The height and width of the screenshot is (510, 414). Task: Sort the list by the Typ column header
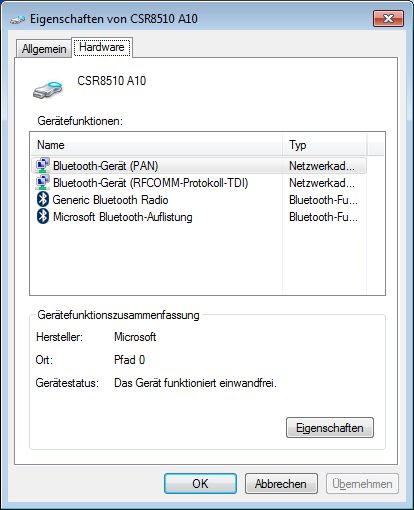click(324, 145)
